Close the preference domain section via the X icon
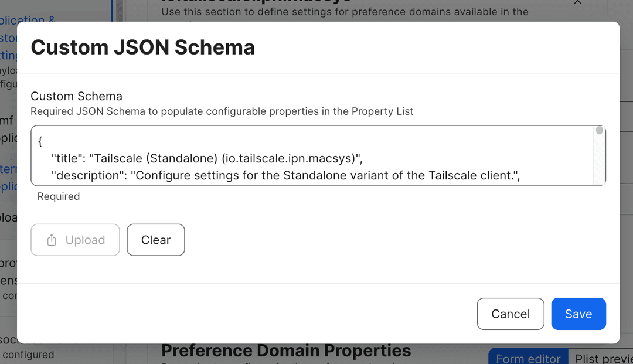Image resolution: width=633 pixels, height=364 pixels. [x=578, y=4]
